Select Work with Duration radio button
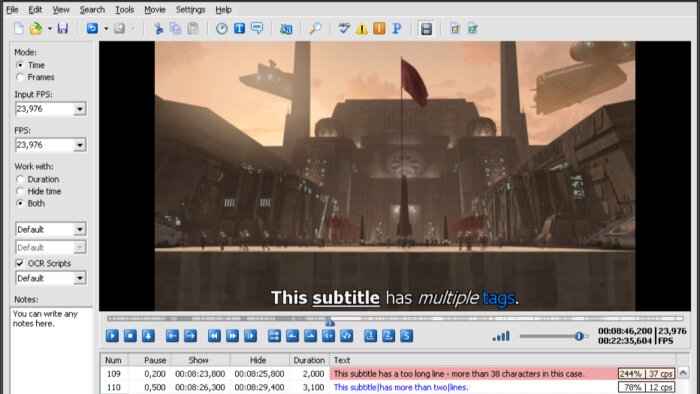The width and height of the screenshot is (700, 394). point(20,179)
